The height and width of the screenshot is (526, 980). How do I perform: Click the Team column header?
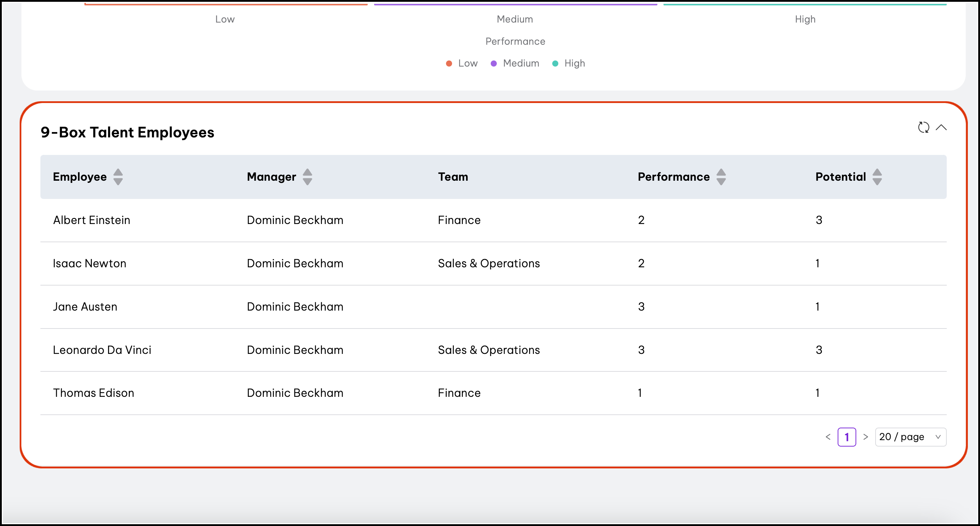tap(453, 177)
